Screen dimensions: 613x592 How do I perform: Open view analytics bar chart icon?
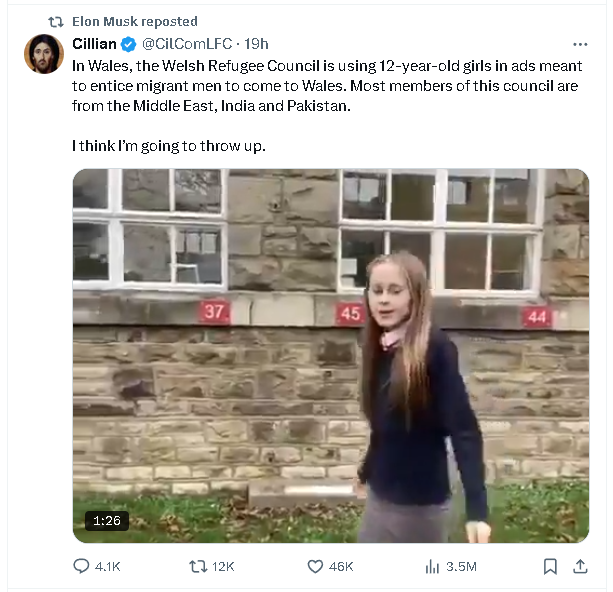[x=432, y=567]
